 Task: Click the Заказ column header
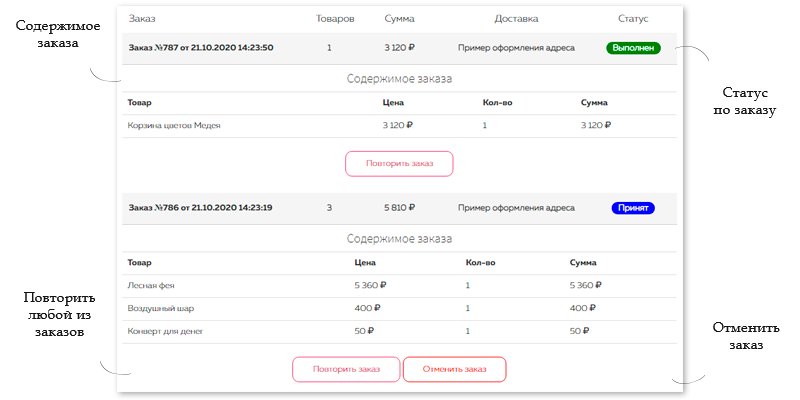click(x=142, y=19)
